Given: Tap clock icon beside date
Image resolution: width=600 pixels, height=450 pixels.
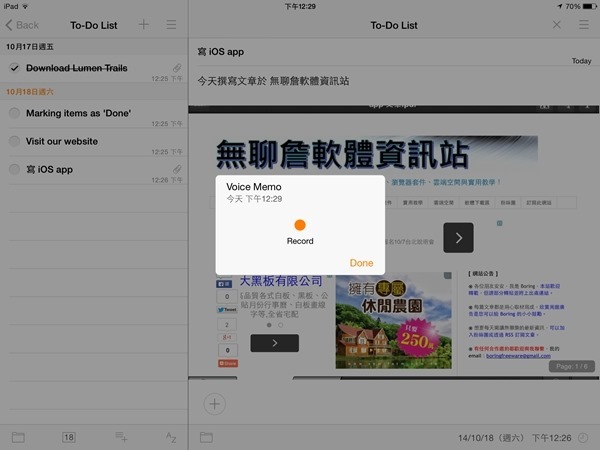Looking at the screenshot, I should pos(583,438).
